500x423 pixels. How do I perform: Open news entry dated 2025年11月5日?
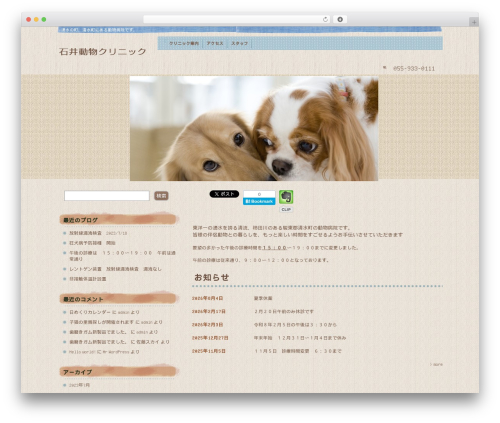coord(209,351)
